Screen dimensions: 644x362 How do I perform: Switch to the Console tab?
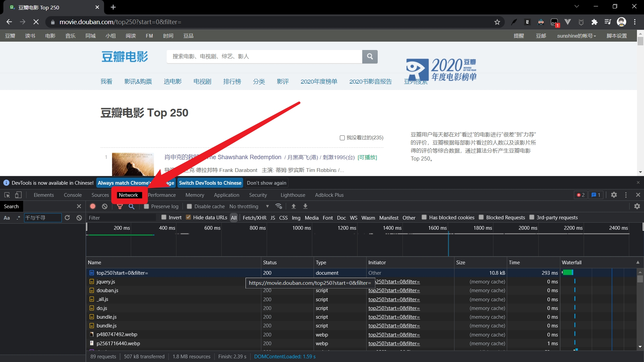73,195
